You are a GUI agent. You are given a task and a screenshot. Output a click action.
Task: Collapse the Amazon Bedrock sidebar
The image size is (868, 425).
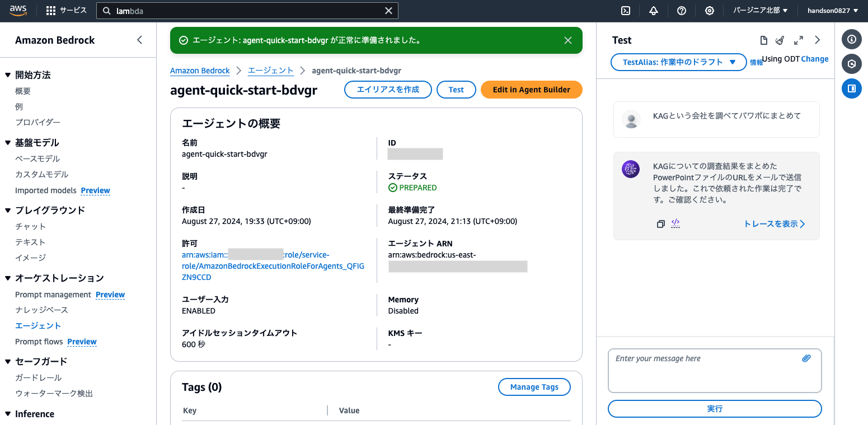pyautogui.click(x=139, y=40)
